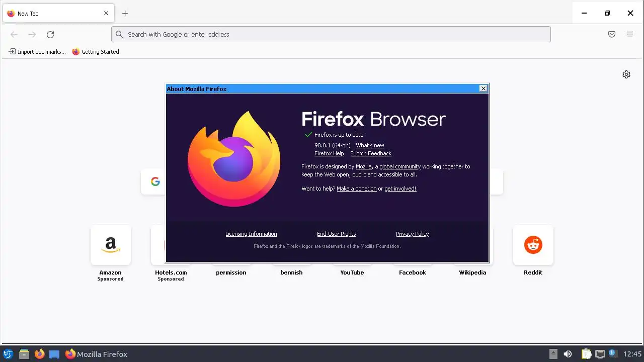This screenshot has width=644, height=362.
Task: Click the Facebook shortcut label
Action: coord(413,273)
